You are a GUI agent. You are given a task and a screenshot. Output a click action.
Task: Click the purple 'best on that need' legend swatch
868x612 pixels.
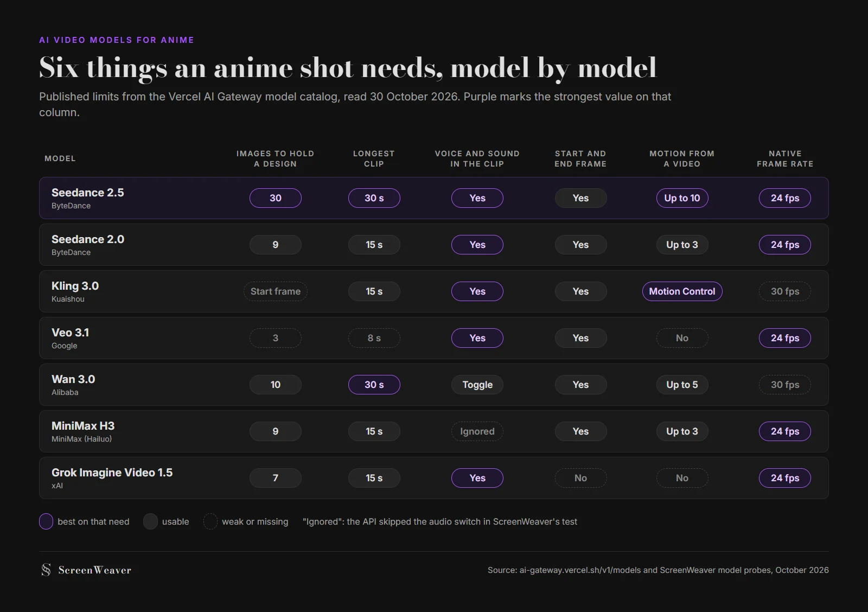(46, 521)
